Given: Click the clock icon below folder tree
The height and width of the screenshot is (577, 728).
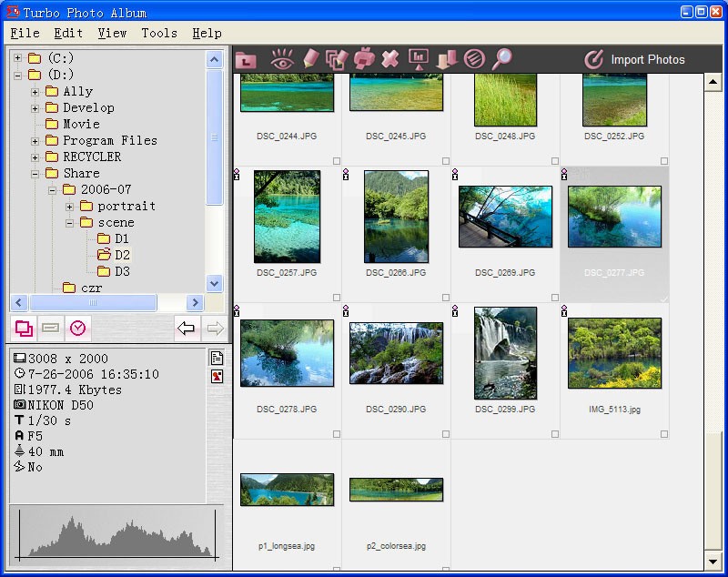Looking at the screenshot, I should pyautogui.click(x=77, y=328).
